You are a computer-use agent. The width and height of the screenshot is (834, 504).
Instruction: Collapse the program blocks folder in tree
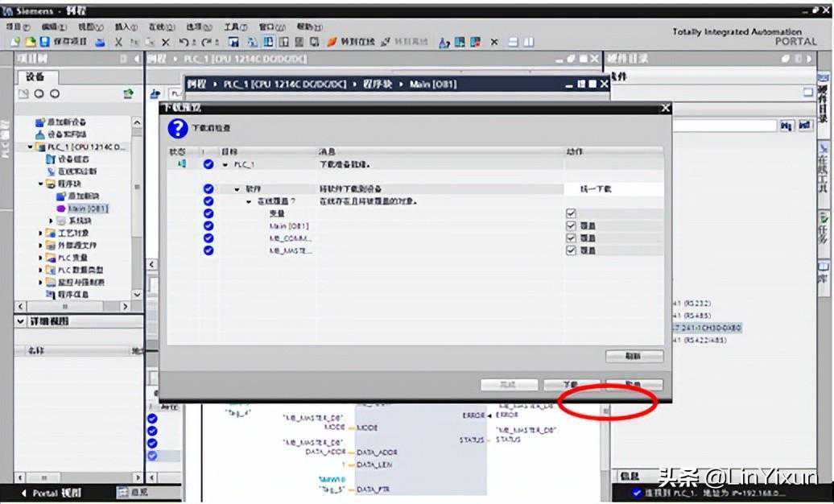click(41, 184)
